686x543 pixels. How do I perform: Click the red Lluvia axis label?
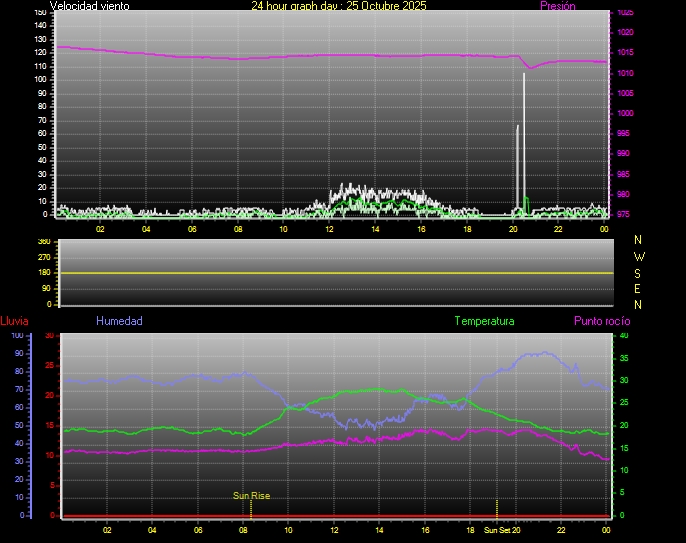(x=14, y=321)
